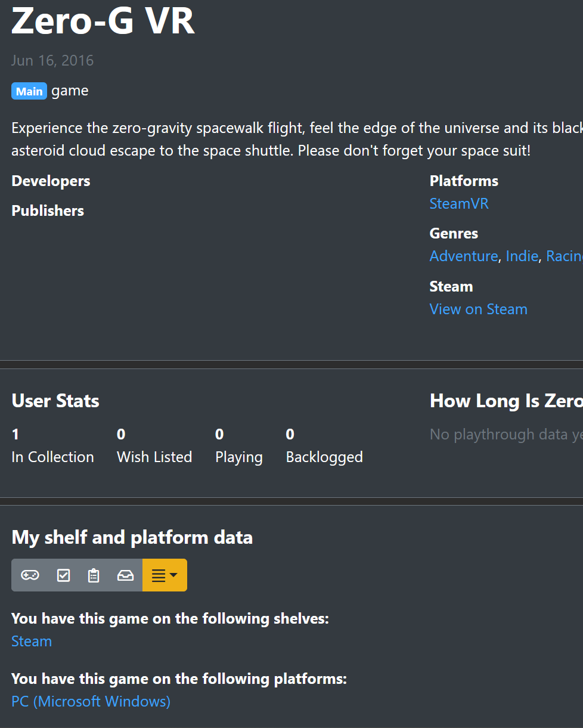This screenshot has width=583, height=728.
Task: Open the PC (Microsoft Windows) platform link
Action: (91, 701)
